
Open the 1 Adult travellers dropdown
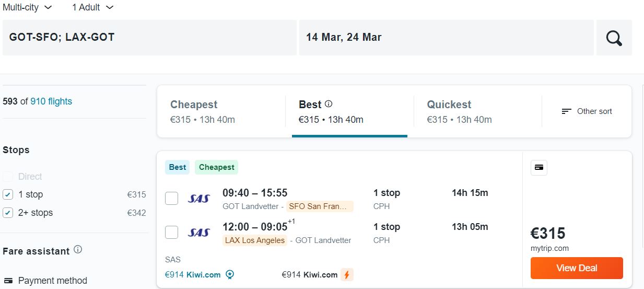point(92,7)
